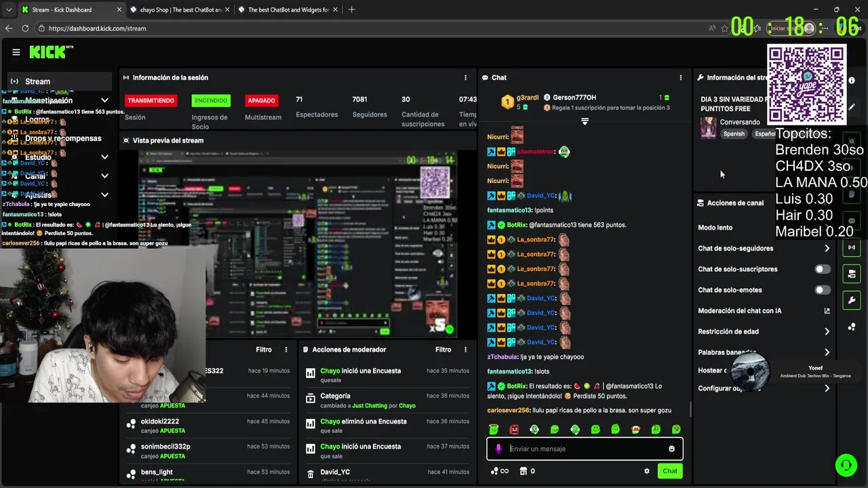The width and height of the screenshot is (868, 488).
Task: Switch to 'chayo Shop' browser tab
Action: pos(180,9)
